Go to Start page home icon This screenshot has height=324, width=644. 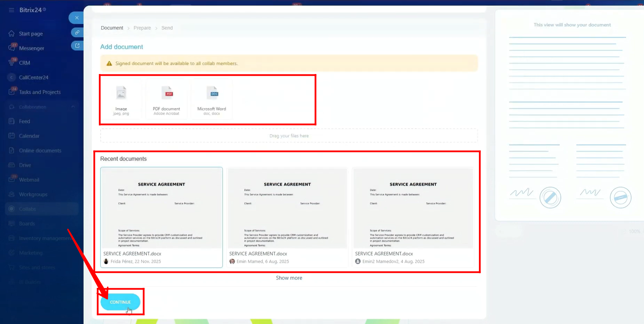[x=12, y=34]
